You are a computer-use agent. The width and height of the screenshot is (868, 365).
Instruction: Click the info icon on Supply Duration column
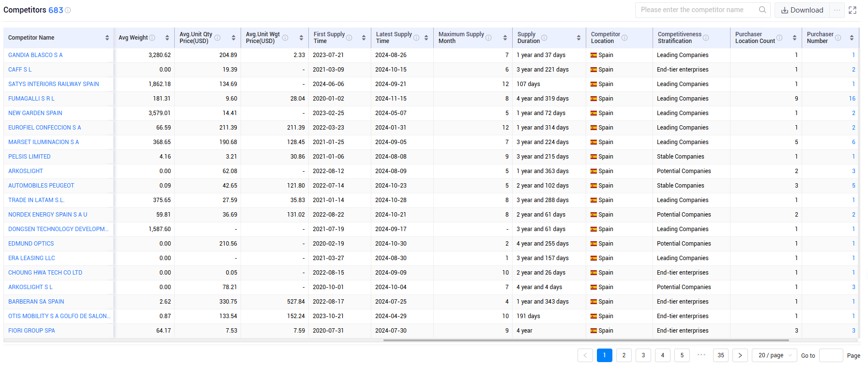click(x=544, y=38)
